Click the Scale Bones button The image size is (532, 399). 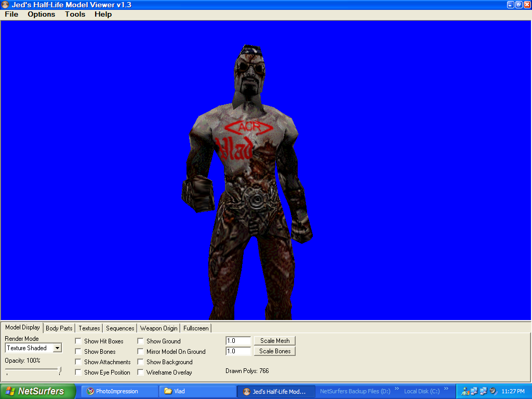[x=275, y=351]
